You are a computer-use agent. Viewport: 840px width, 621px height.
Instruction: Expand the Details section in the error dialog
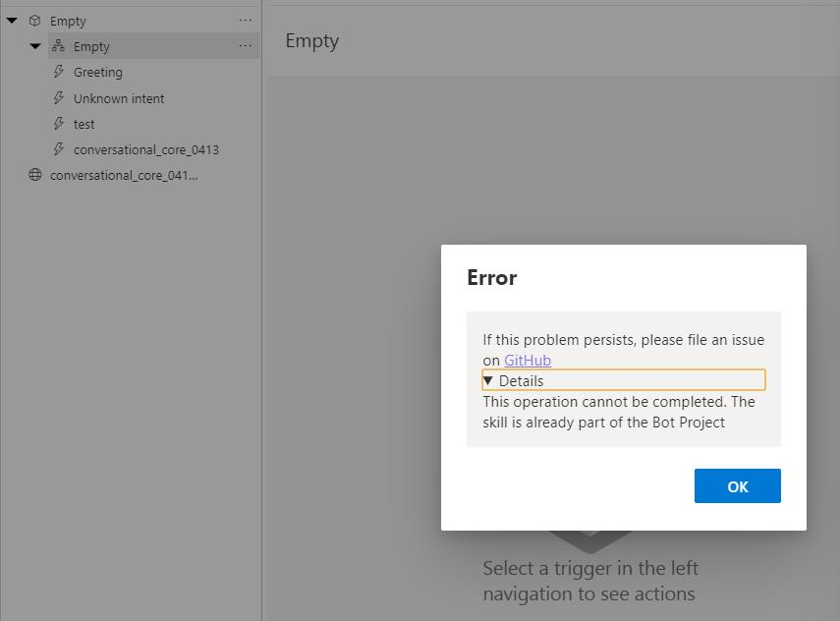[x=521, y=380]
